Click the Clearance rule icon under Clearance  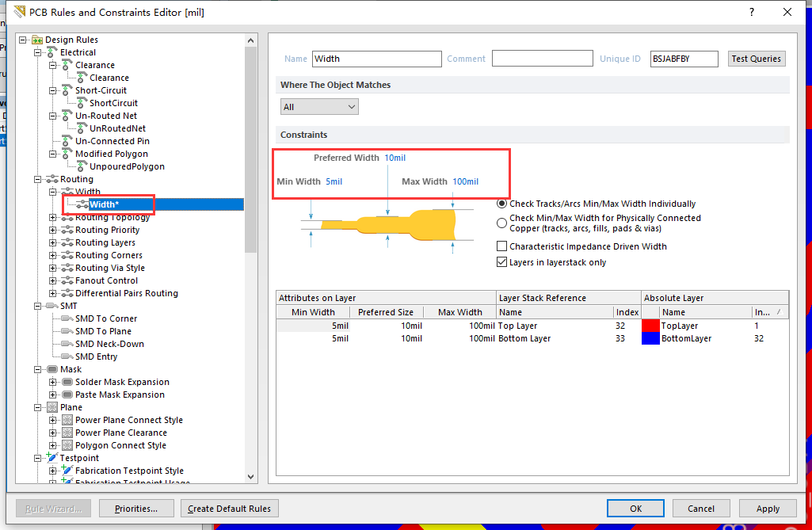tap(82, 78)
